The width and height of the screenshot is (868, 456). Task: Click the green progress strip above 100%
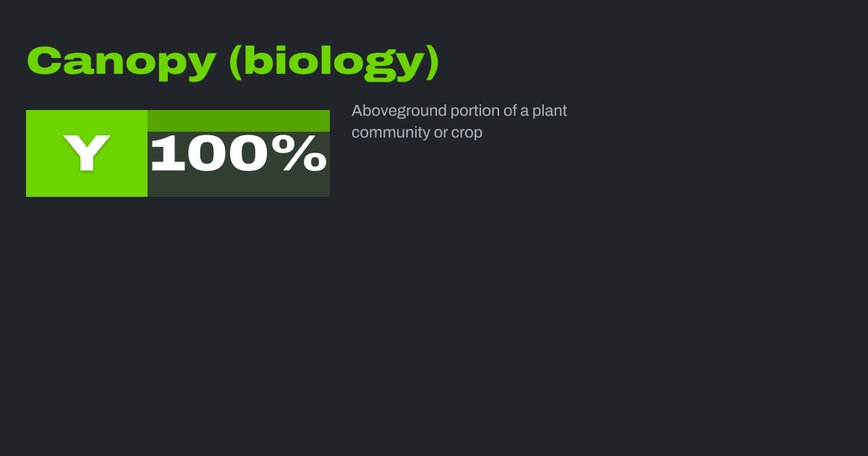(239, 120)
